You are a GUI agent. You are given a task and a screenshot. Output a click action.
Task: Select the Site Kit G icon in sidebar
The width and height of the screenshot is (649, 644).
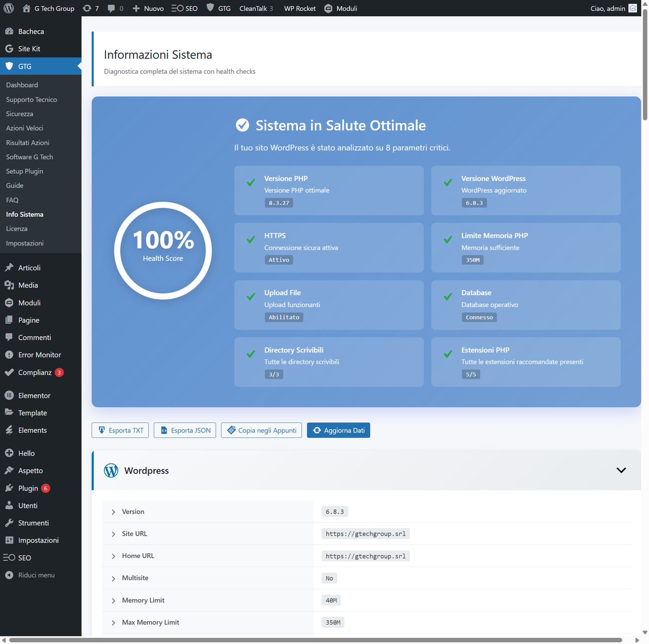pos(8,49)
